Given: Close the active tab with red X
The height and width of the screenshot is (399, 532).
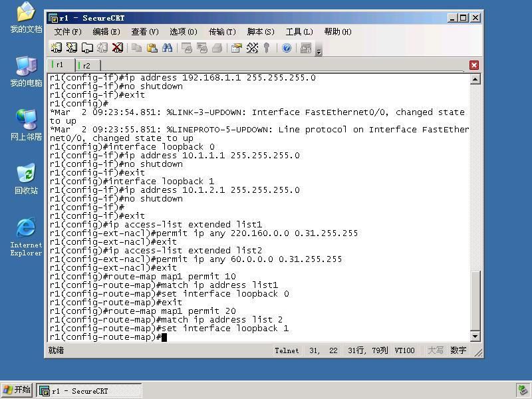Looking at the screenshot, I should click(x=474, y=65).
